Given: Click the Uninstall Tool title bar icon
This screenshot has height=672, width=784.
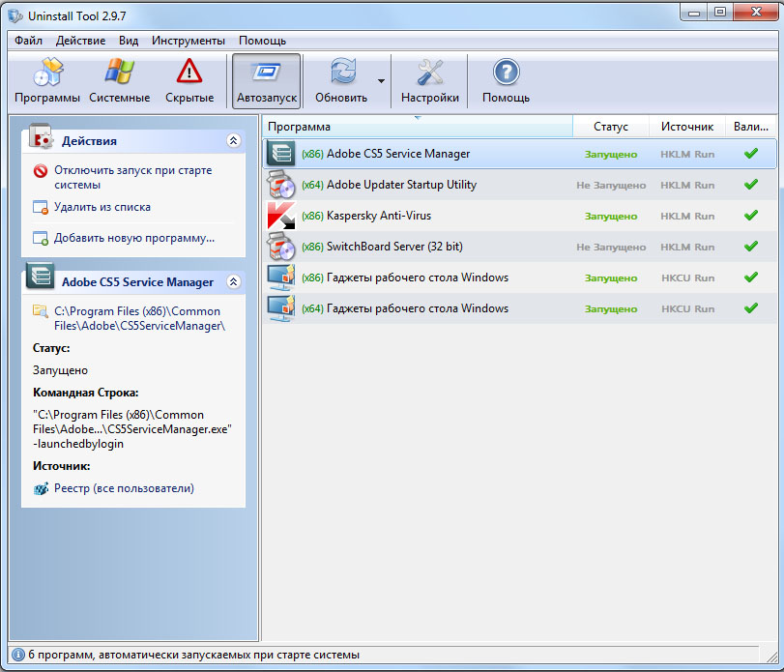Looking at the screenshot, I should click(15, 16).
